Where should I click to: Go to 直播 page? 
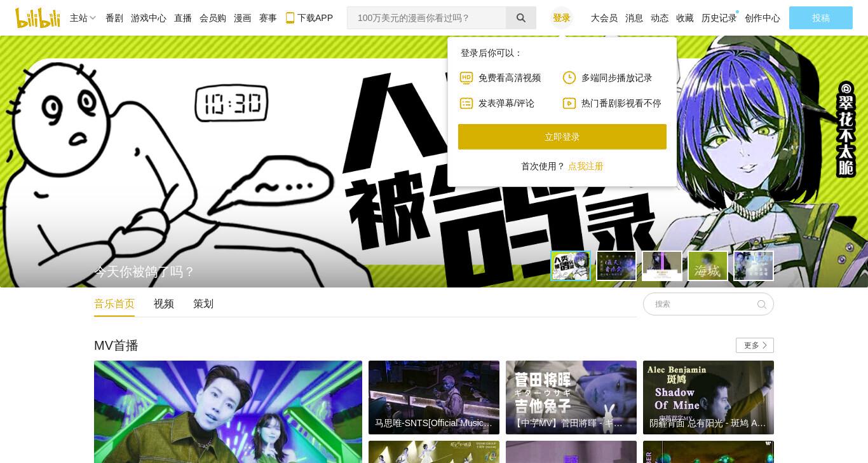pos(183,18)
